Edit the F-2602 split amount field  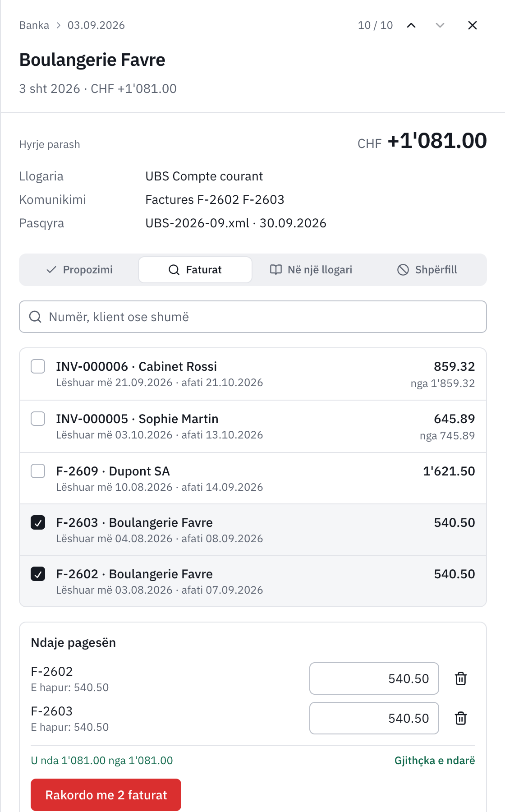(x=374, y=678)
